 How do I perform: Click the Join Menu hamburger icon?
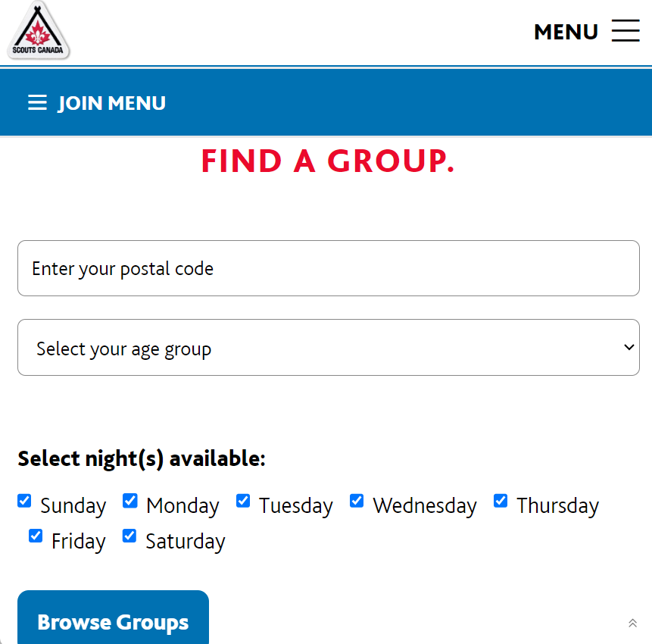tap(37, 103)
